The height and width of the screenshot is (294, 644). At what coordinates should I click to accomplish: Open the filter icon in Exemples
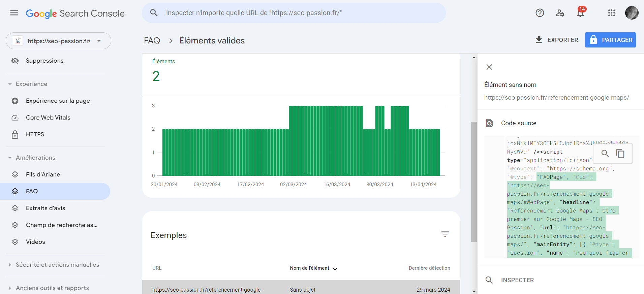click(445, 234)
